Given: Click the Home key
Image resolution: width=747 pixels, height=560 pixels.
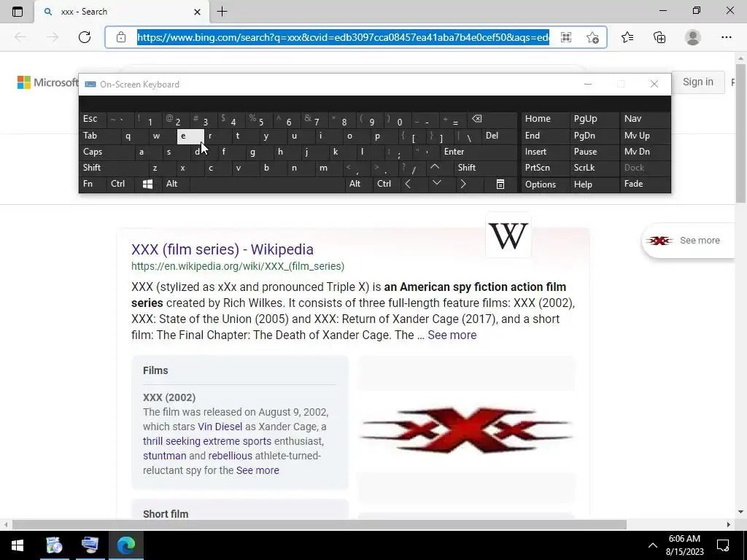Looking at the screenshot, I should (546, 119).
